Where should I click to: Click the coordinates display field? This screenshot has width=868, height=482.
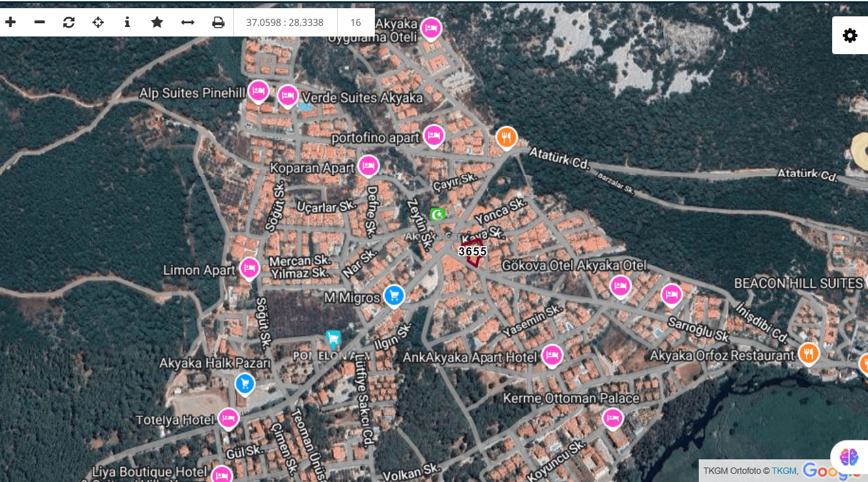(x=285, y=23)
